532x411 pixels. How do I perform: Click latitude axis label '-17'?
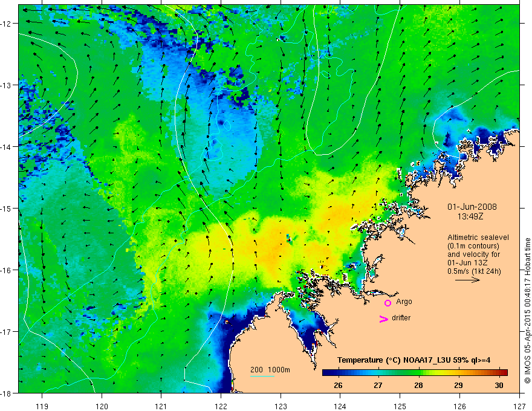(7, 332)
